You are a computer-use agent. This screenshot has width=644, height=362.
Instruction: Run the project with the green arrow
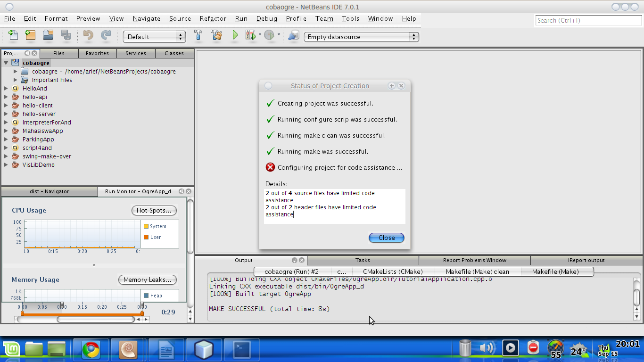pyautogui.click(x=235, y=35)
